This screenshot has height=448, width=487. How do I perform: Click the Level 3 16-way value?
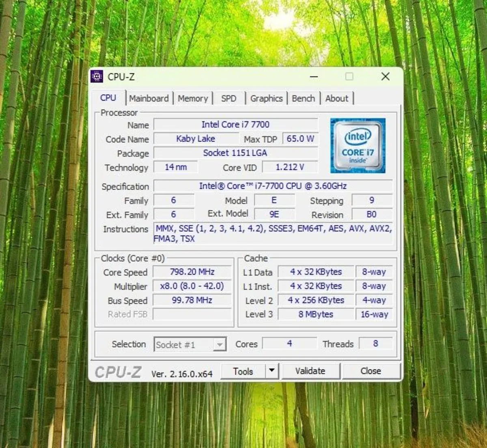[374, 314]
